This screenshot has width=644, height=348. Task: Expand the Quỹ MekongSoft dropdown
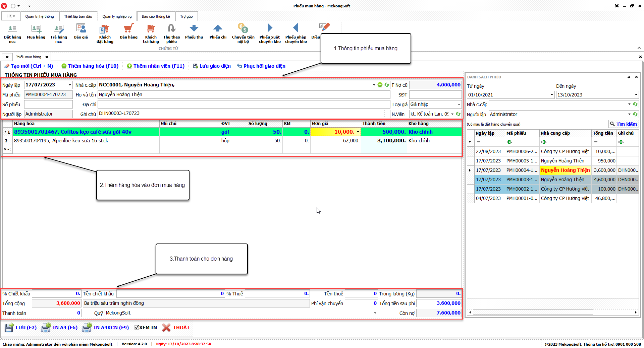pyautogui.click(x=375, y=313)
